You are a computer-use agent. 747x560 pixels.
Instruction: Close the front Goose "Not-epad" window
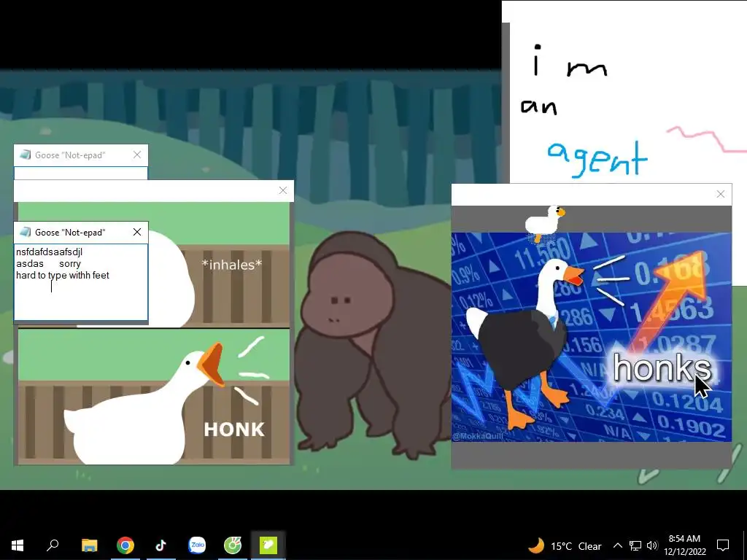coord(137,232)
